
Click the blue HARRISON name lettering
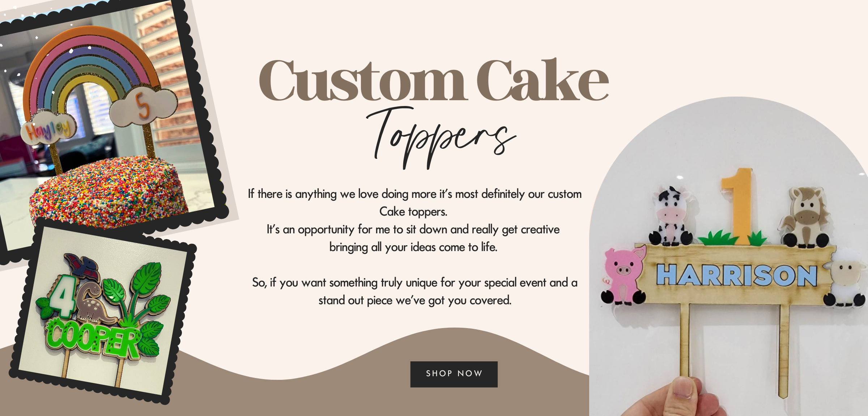pyautogui.click(x=736, y=275)
